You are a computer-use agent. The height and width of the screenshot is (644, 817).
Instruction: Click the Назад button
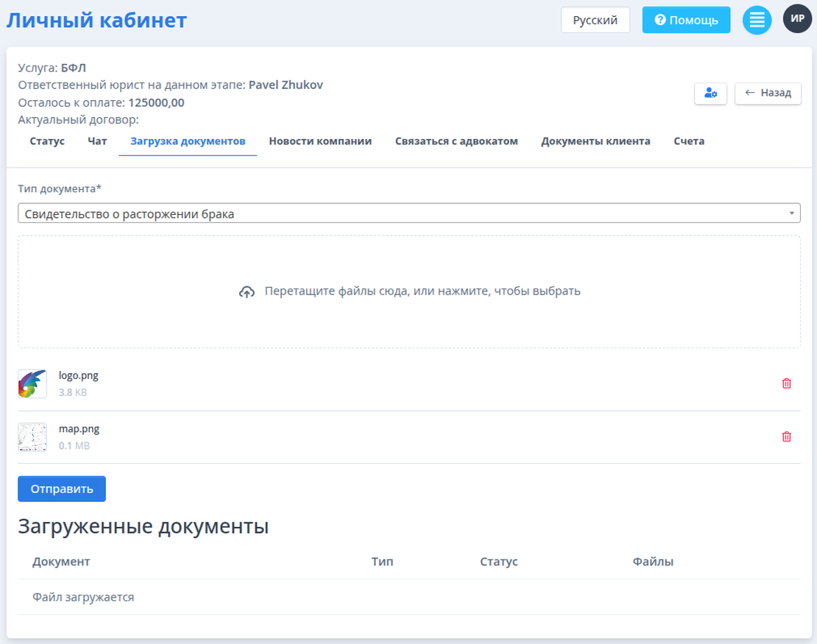point(768,93)
